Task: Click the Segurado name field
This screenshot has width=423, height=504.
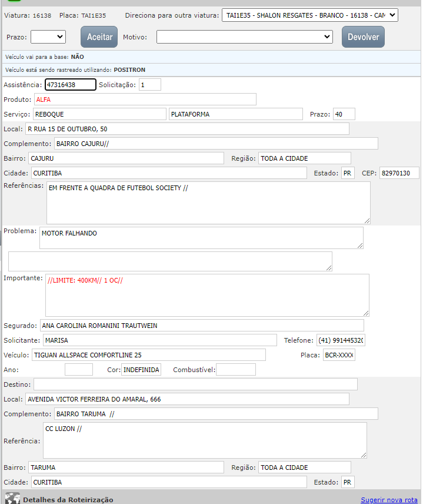Action: tap(201, 325)
